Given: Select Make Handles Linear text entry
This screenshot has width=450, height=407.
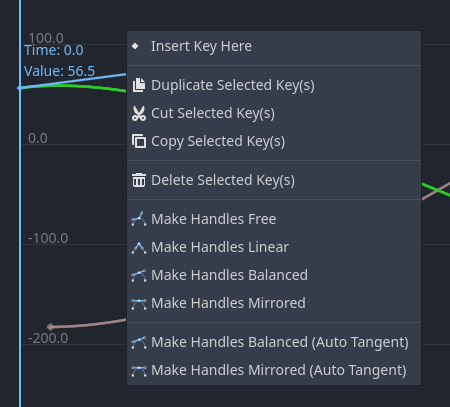Looking at the screenshot, I should pos(220,247).
